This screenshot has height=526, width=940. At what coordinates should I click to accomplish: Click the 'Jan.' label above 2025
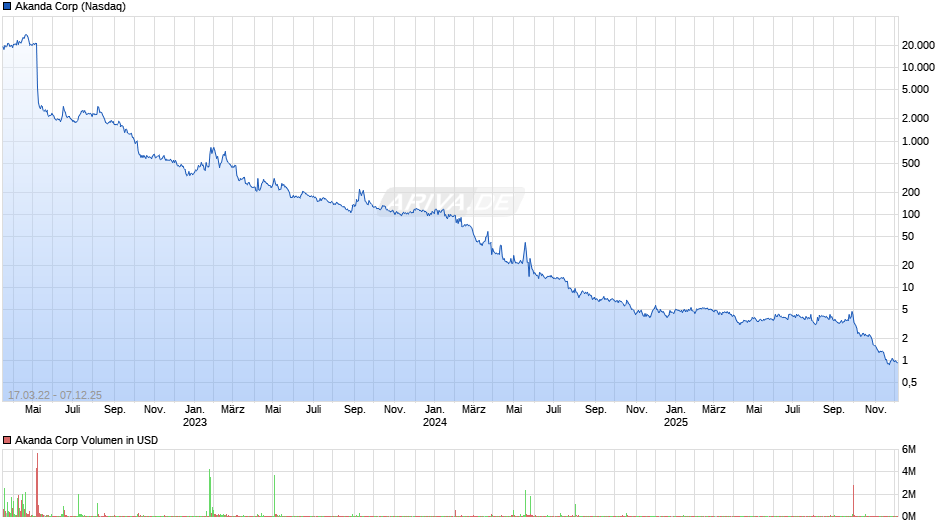(x=676, y=409)
